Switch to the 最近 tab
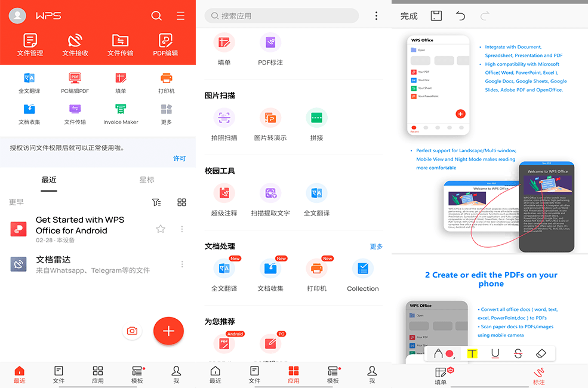Image resolution: width=588 pixels, height=388 pixels. tap(49, 180)
